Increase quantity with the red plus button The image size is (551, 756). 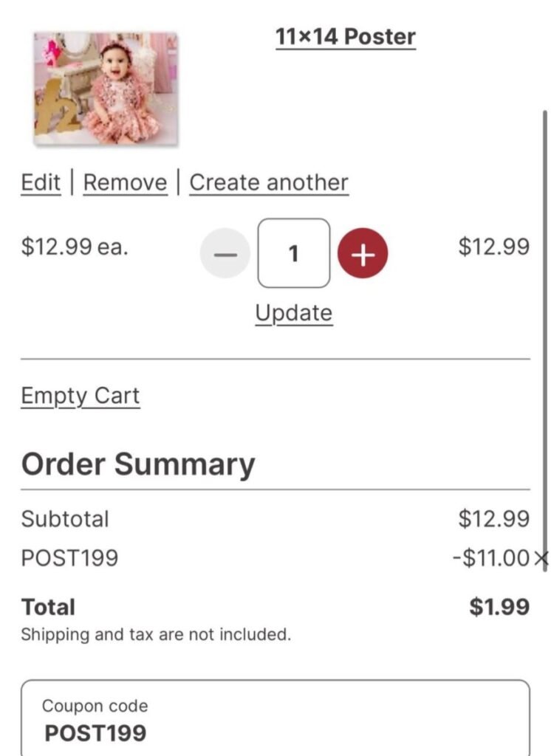point(363,253)
